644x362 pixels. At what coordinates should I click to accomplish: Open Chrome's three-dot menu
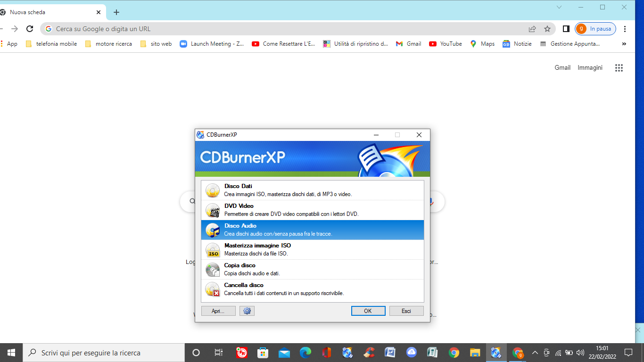625,29
